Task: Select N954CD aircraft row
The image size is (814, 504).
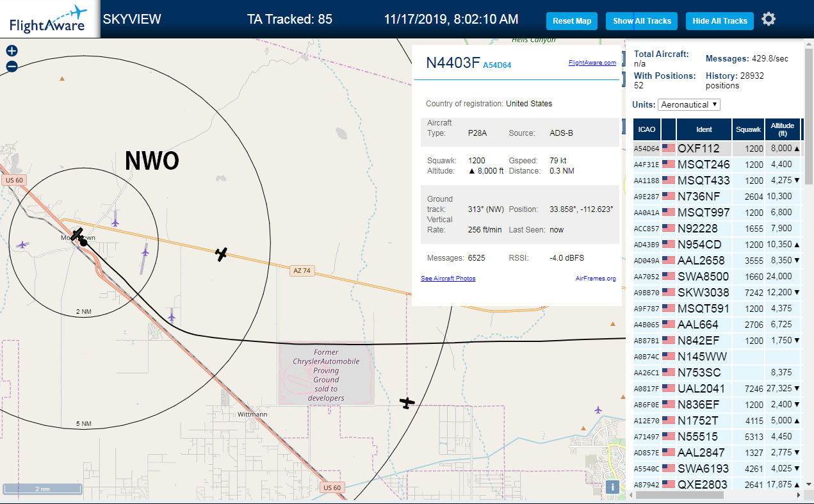Action: (x=718, y=245)
